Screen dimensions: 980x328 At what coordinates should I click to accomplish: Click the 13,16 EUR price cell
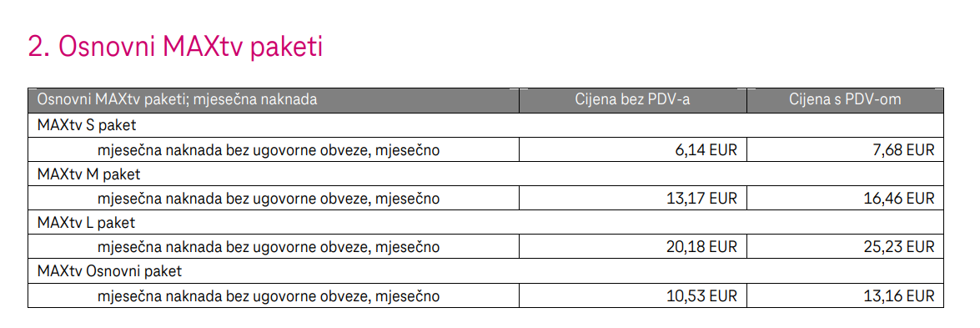tap(845, 295)
